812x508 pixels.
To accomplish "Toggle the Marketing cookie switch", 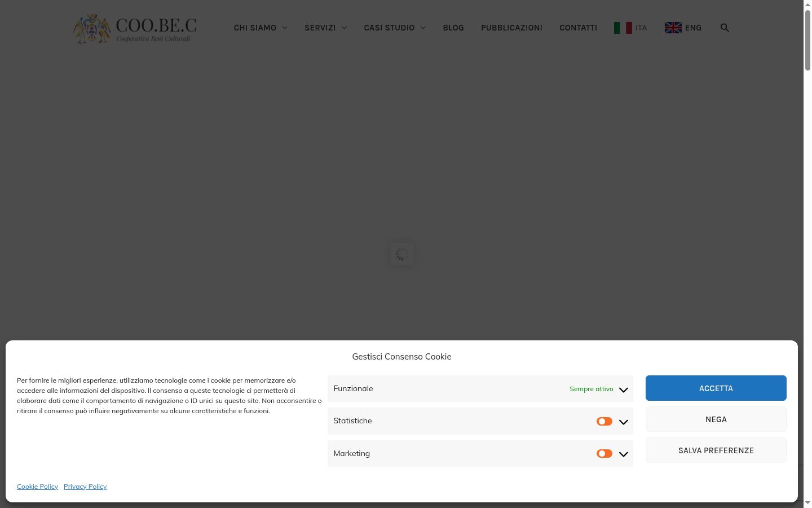I will coord(604,454).
